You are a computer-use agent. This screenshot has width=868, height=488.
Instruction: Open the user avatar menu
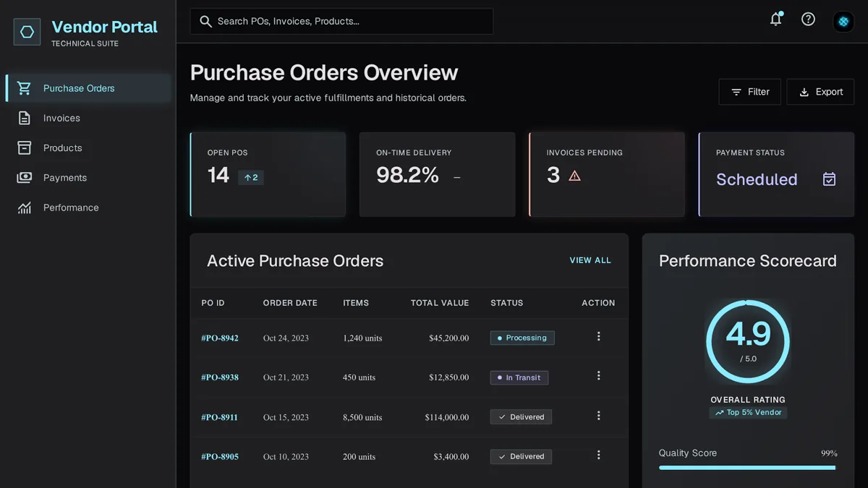pos(843,22)
